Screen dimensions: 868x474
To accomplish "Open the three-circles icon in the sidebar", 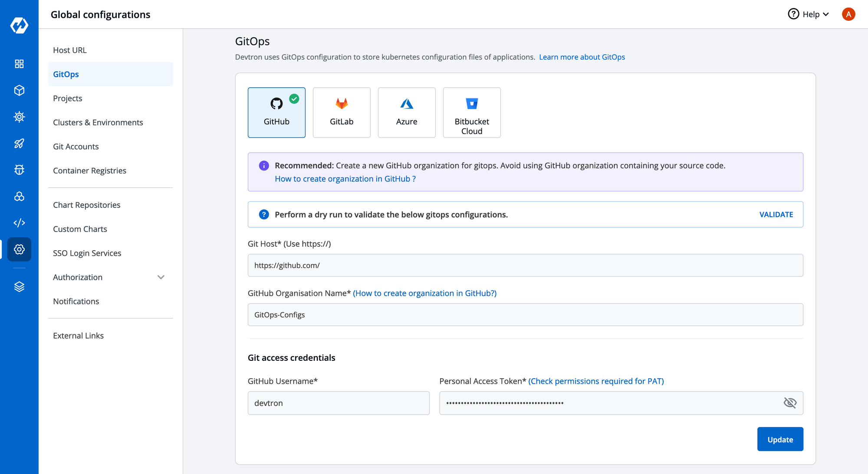I will [x=19, y=196].
